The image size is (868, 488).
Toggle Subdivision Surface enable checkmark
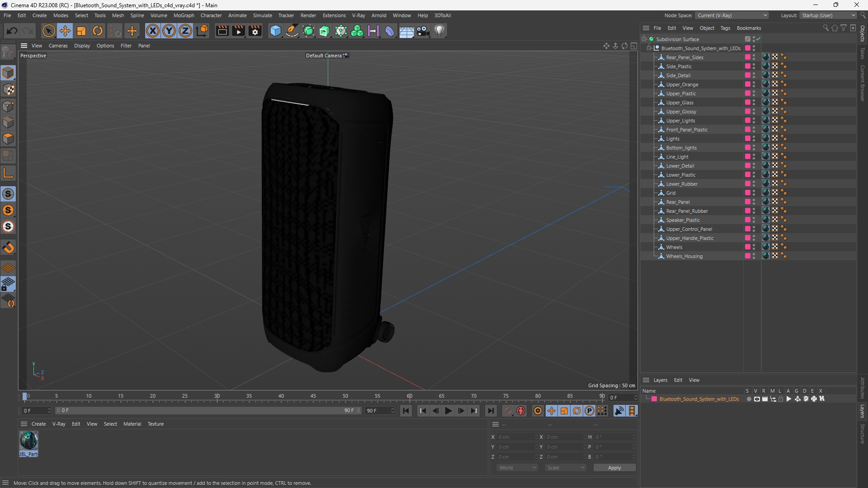coord(758,39)
